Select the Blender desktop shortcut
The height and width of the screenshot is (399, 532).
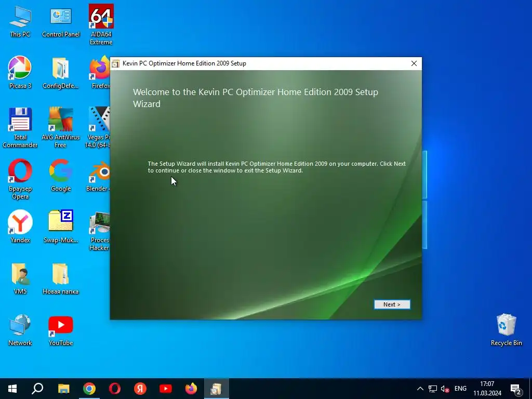(x=98, y=176)
